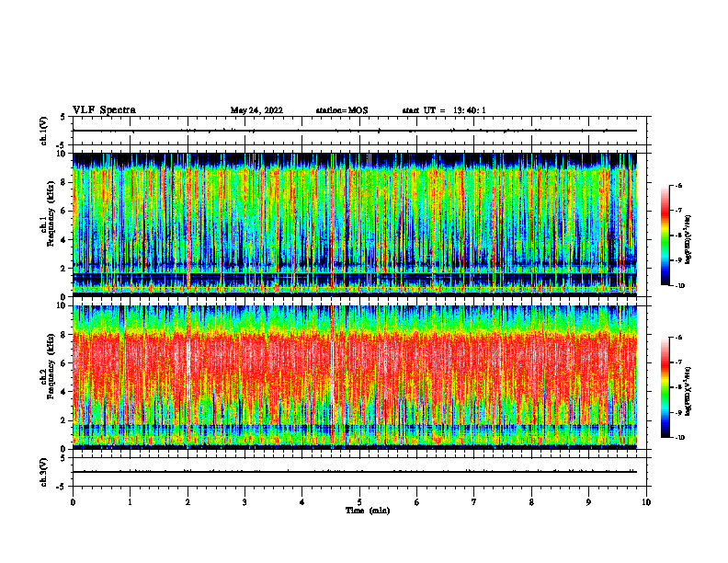The width and height of the screenshot is (728, 563).
Task: Click the ch.1(V) axis "5" tick label
Action: (x=63, y=117)
